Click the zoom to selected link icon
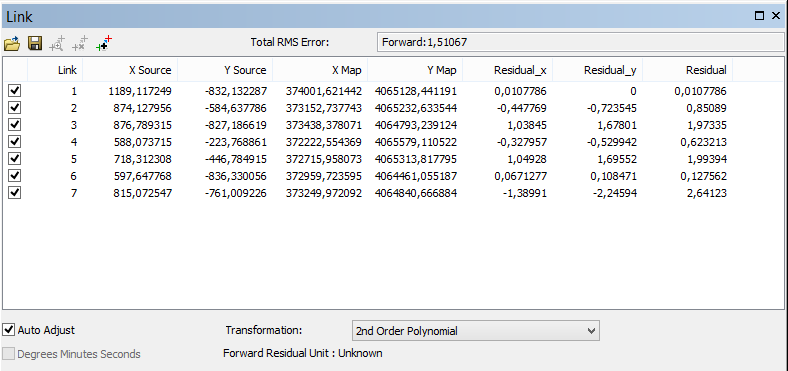The width and height of the screenshot is (788, 371). point(57,43)
